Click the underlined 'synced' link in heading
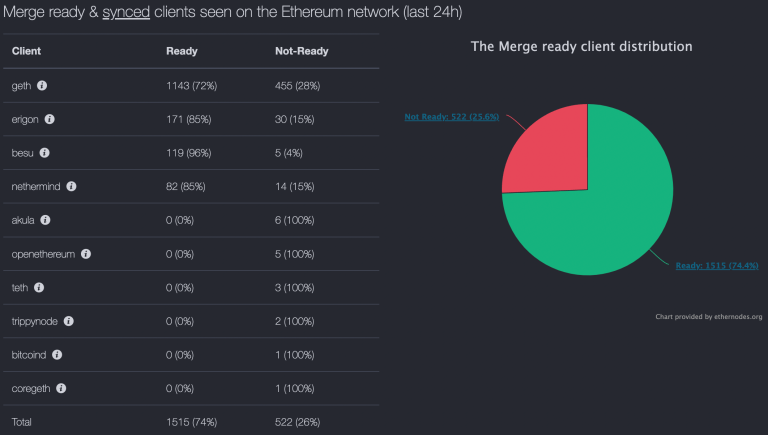 125,12
